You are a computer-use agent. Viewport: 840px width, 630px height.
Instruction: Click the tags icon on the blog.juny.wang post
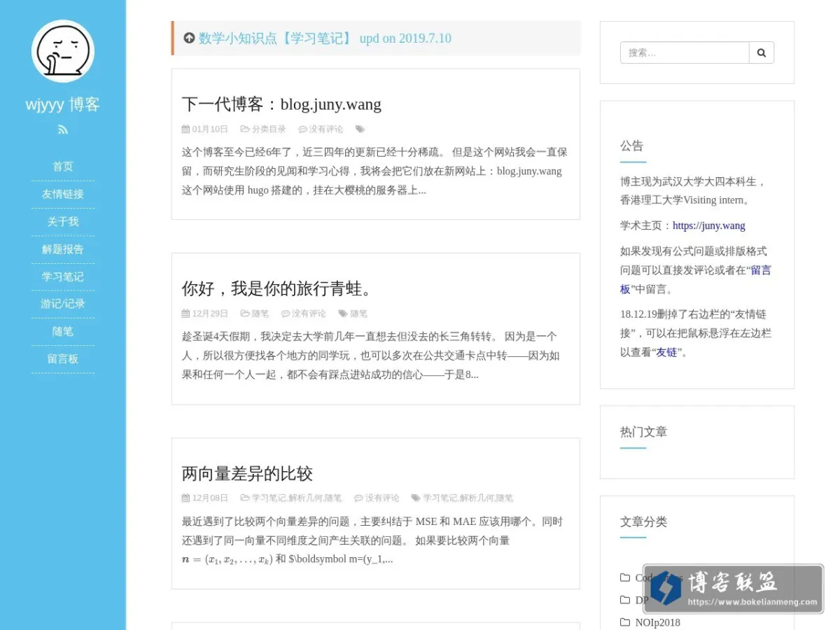pyautogui.click(x=360, y=129)
